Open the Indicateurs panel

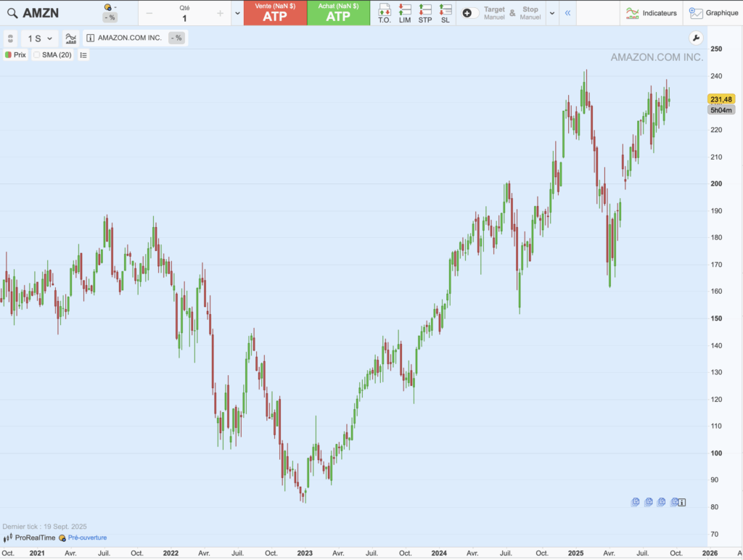point(651,12)
